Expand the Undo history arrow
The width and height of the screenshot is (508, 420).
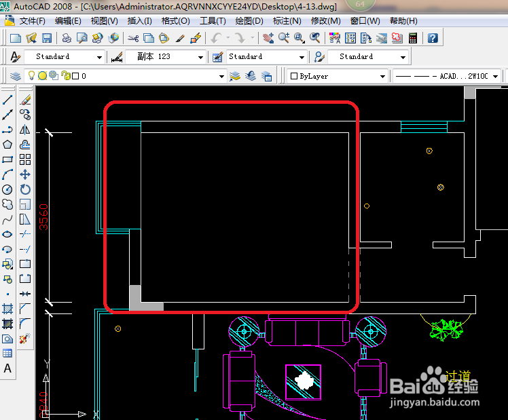click(x=228, y=38)
